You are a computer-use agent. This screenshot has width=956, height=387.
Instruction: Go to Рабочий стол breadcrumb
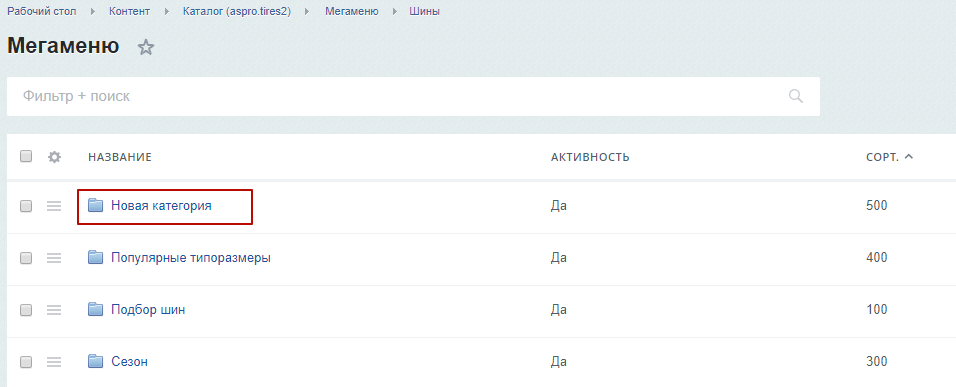click(x=42, y=12)
